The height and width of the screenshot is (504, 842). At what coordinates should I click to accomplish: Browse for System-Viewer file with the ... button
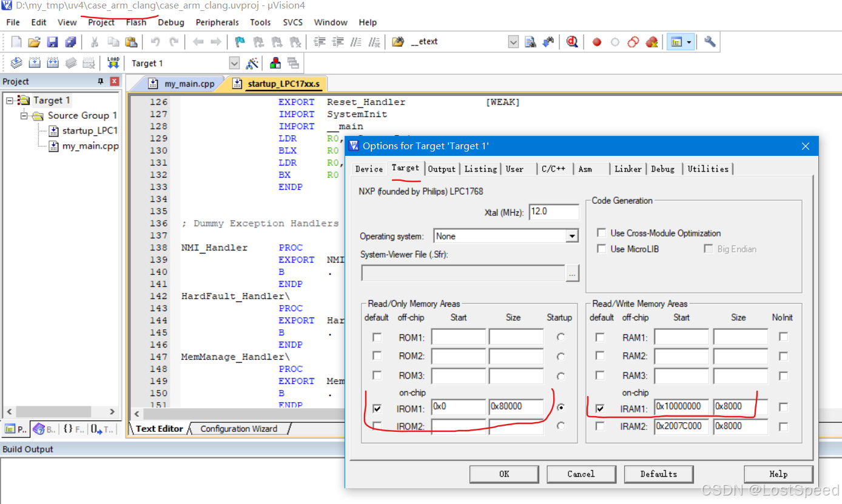(x=572, y=274)
